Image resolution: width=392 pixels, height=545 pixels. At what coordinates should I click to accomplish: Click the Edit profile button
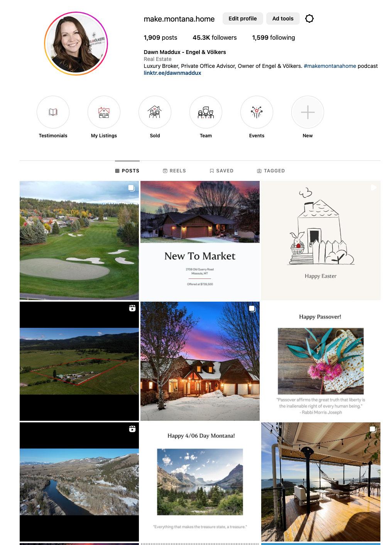tap(243, 19)
